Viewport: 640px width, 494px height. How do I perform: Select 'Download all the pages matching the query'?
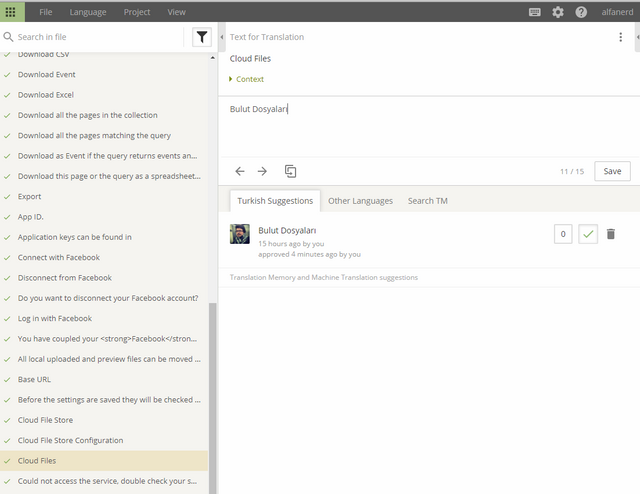pyautogui.click(x=104, y=136)
